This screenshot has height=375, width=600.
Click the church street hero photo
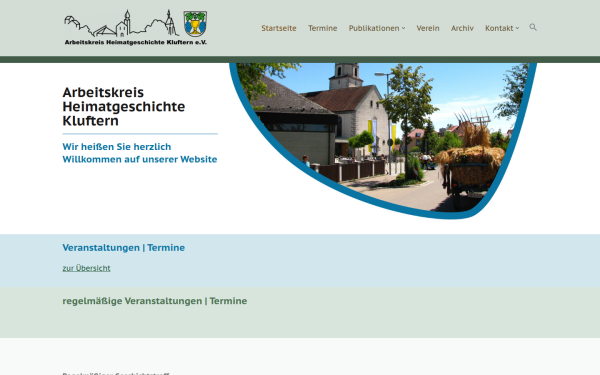[x=383, y=140]
